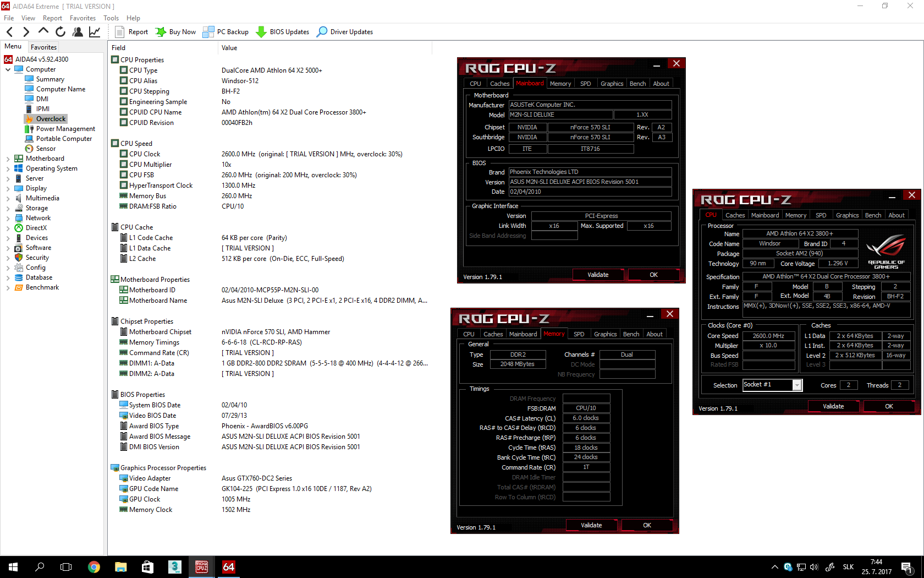The height and width of the screenshot is (578, 924).
Task: Open the Graphics tab in Memory CPU-Z window
Action: pyautogui.click(x=605, y=334)
